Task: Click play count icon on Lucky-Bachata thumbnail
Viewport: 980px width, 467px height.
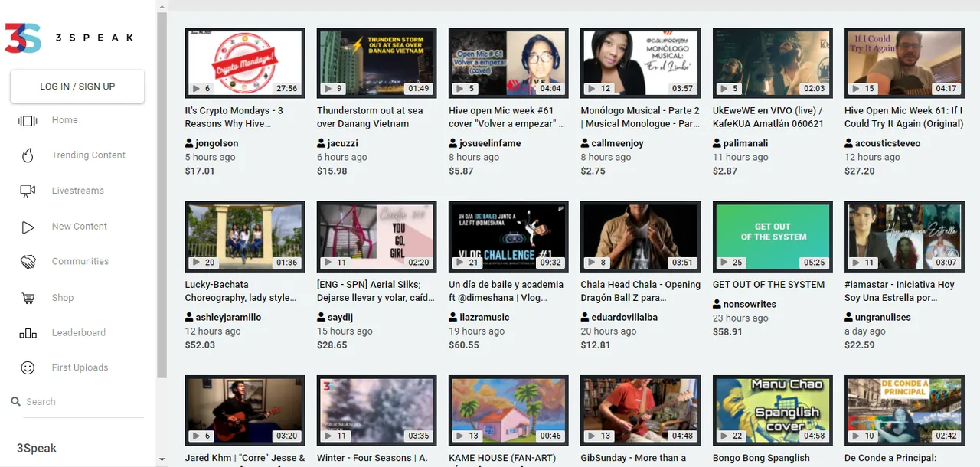Action: 197,263
